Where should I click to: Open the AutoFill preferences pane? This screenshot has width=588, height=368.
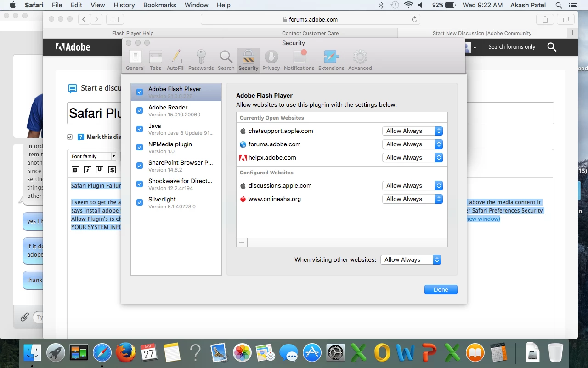(x=175, y=61)
